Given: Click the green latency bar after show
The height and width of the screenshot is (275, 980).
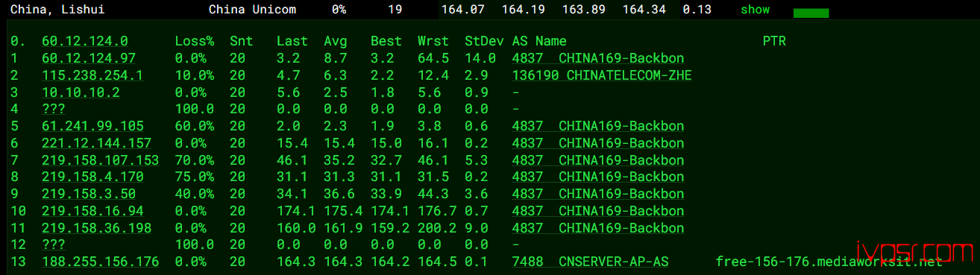Looking at the screenshot, I should [811, 13].
